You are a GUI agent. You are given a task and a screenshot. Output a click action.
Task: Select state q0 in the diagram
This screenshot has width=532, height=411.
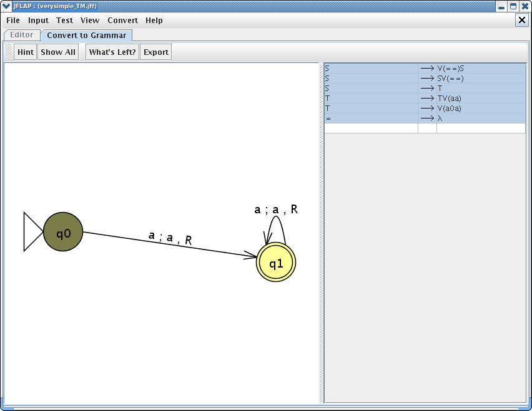pyautogui.click(x=63, y=232)
